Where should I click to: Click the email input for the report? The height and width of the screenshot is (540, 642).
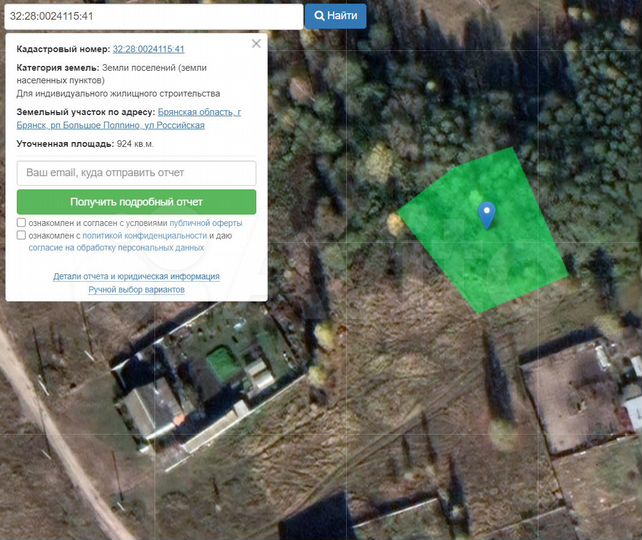[x=137, y=173]
